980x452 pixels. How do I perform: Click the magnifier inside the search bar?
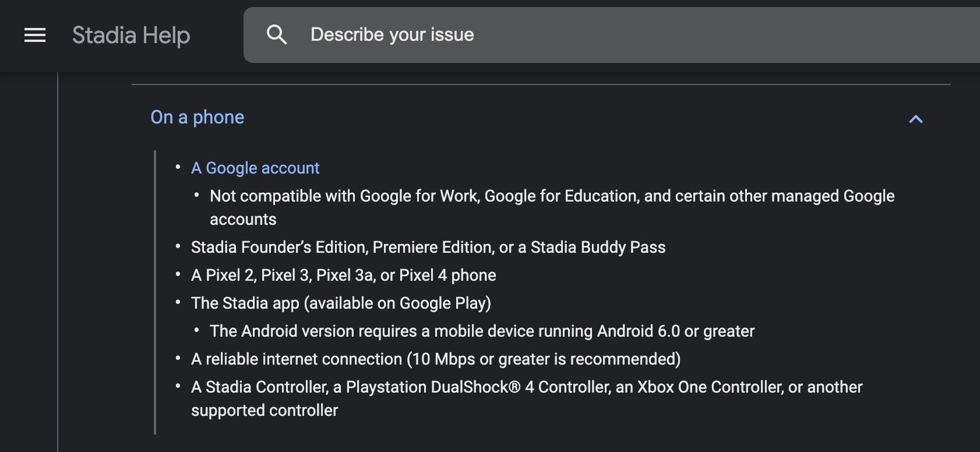[277, 34]
